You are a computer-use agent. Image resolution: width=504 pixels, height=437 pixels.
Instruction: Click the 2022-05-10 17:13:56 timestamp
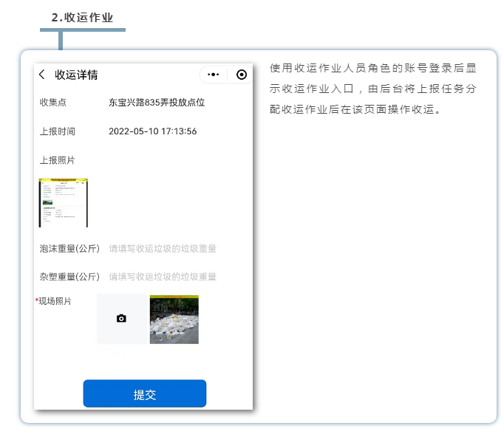[152, 131]
